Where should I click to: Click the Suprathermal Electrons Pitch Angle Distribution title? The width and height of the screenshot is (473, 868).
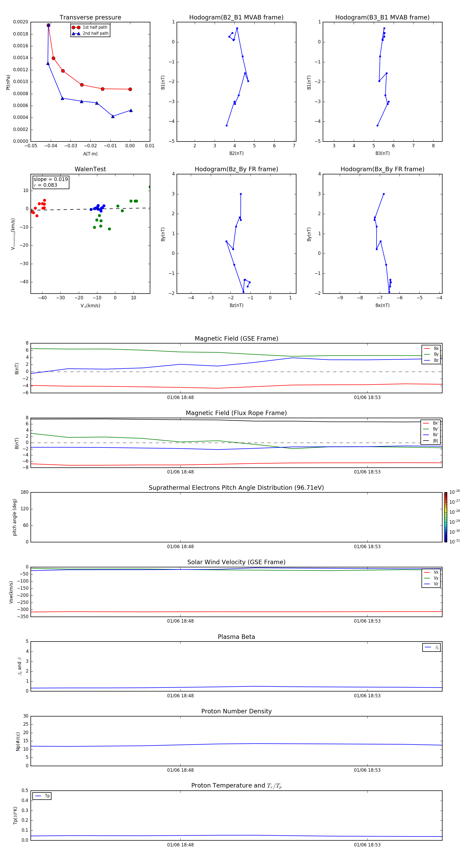click(236, 488)
